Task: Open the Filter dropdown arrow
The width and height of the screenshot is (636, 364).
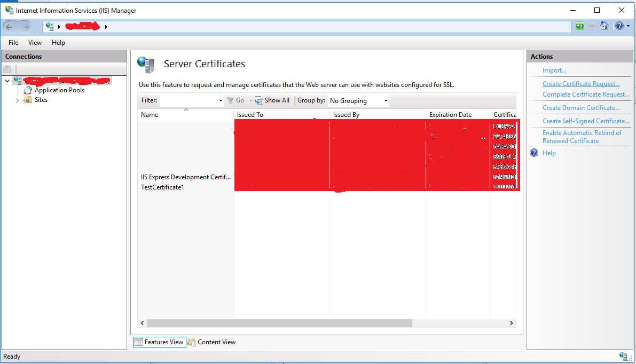Action: coord(221,100)
